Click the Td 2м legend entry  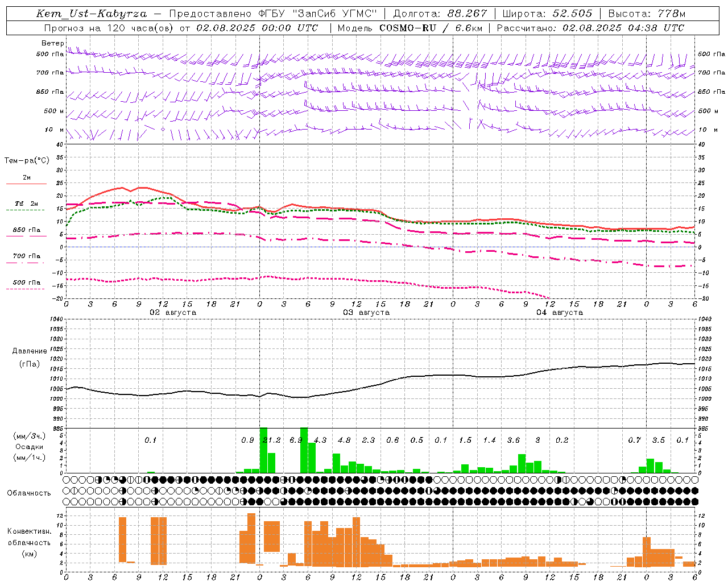pyautogui.click(x=26, y=203)
